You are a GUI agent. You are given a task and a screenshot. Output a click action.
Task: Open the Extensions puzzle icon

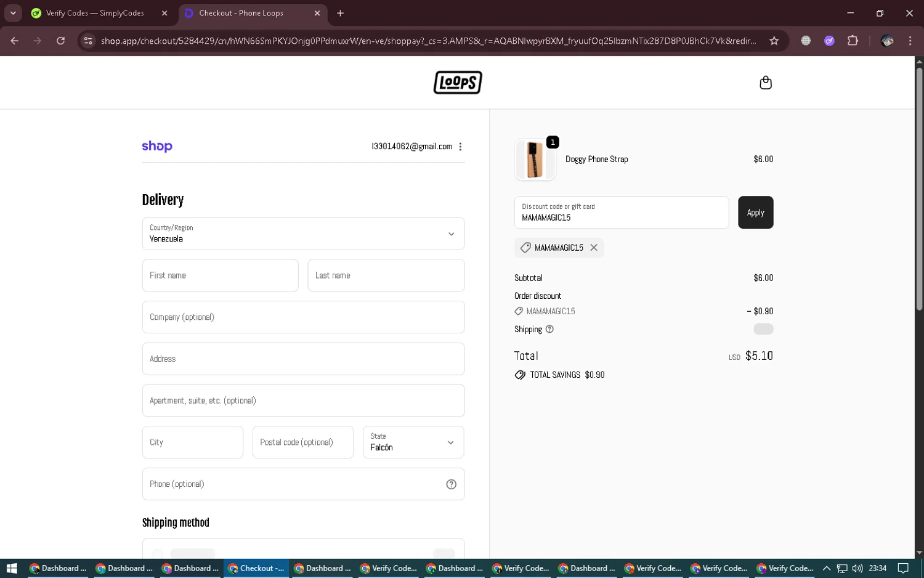(853, 41)
